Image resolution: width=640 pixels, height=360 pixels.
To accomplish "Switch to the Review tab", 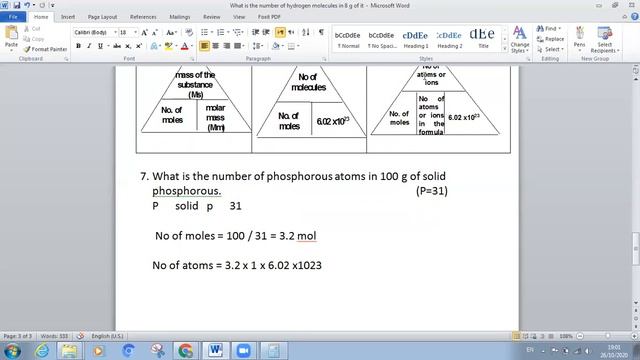I will pos(211,17).
